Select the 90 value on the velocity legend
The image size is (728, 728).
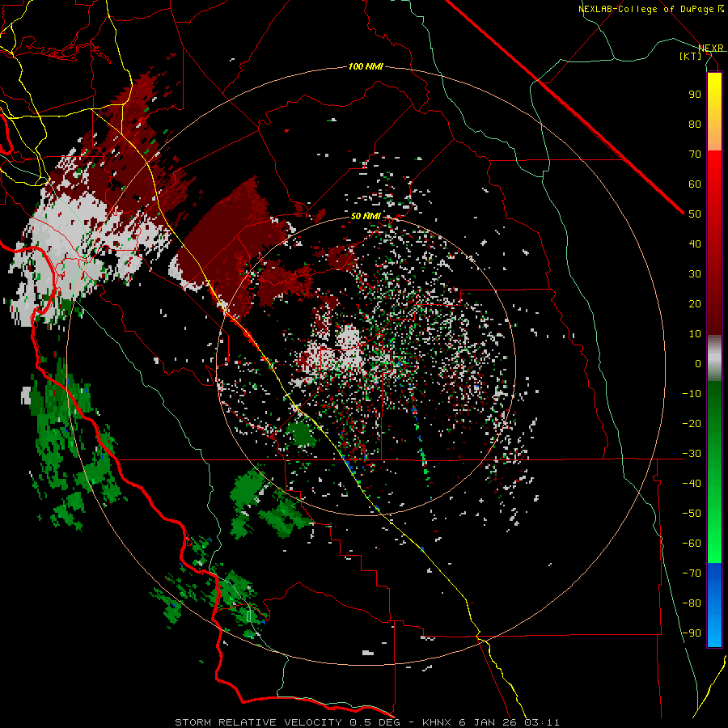tap(695, 95)
